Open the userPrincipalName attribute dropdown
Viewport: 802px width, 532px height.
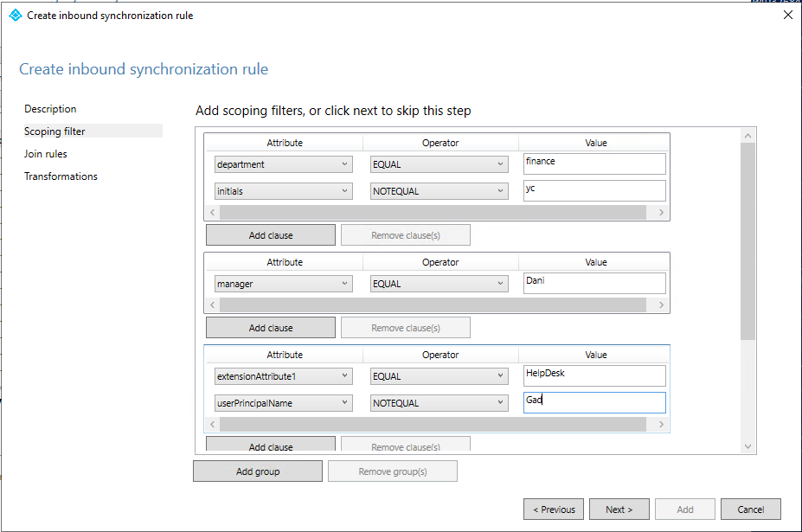click(284, 402)
